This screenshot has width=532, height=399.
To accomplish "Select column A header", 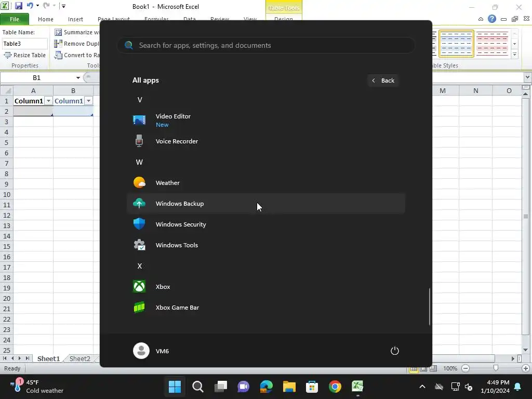I will coord(33,90).
